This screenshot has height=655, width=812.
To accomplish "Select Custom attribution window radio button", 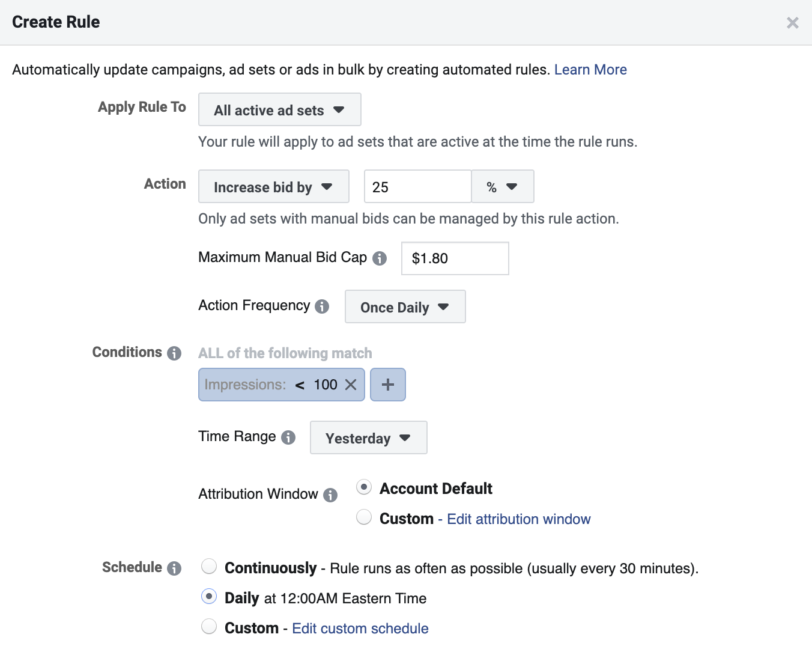I will pyautogui.click(x=364, y=517).
